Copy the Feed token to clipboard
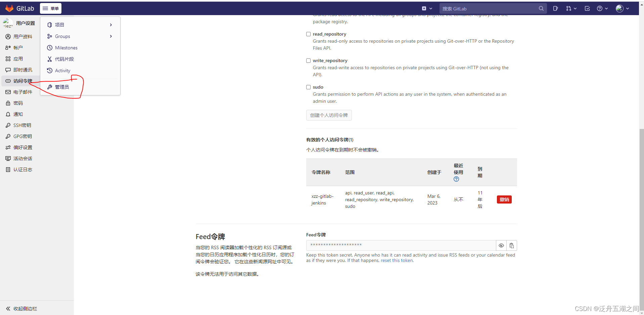 512,245
